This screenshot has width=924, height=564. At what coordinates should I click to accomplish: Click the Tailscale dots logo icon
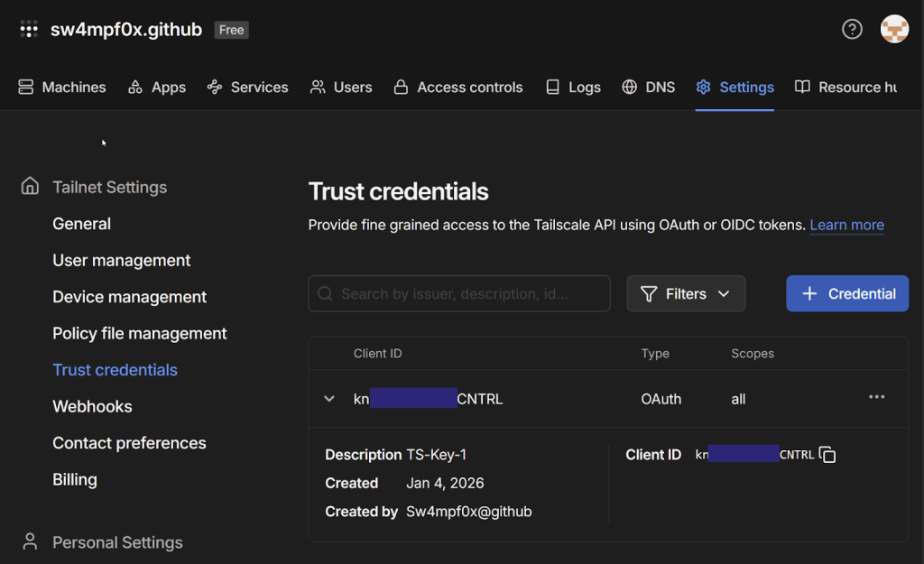click(x=29, y=30)
